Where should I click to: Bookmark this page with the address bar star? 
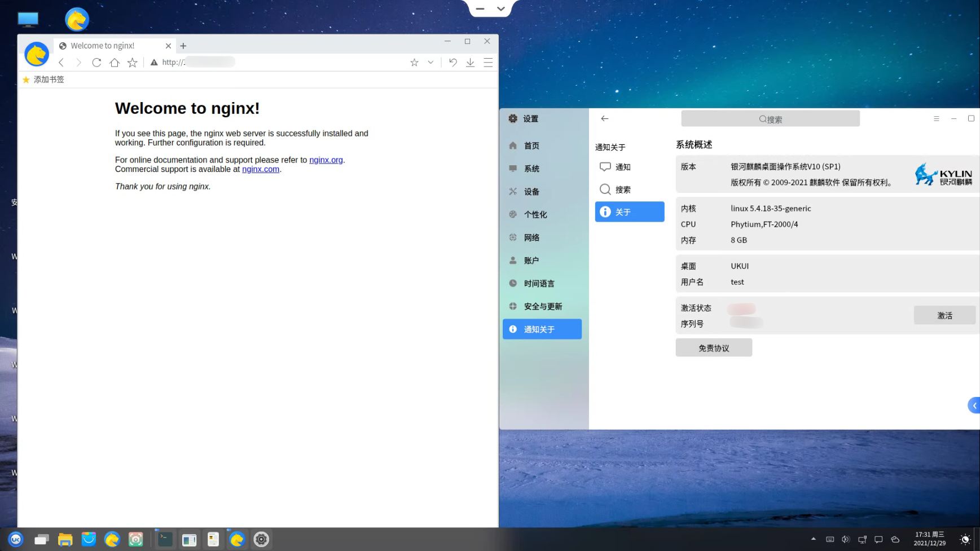pyautogui.click(x=414, y=63)
